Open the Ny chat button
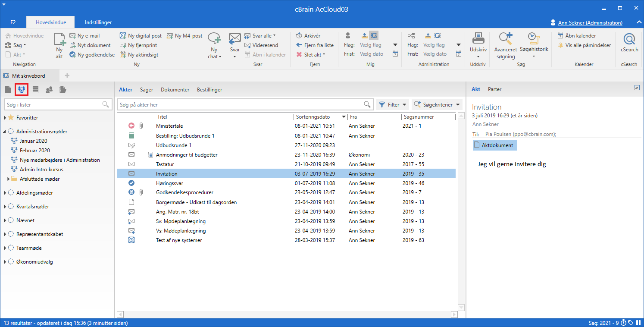 pyautogui.click(x=214, y=45)
